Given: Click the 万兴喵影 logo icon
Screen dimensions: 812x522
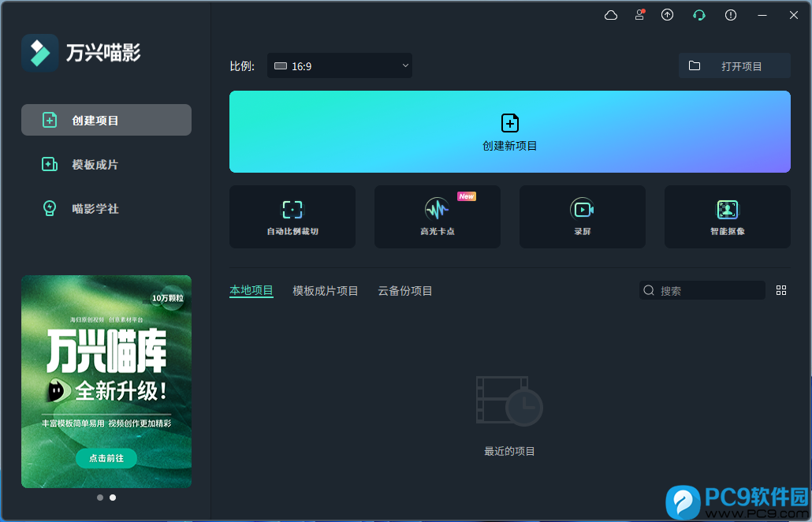Looking at the screenshot, I should [40, 53].
